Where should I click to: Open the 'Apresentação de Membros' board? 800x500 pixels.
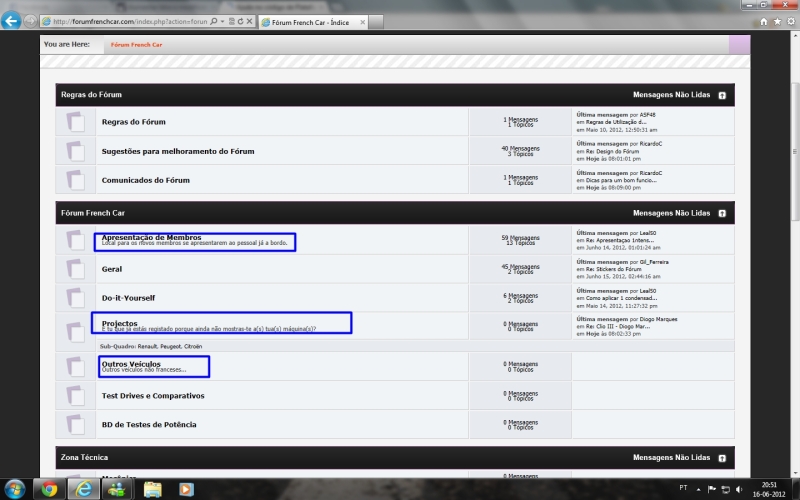point(152,237)
